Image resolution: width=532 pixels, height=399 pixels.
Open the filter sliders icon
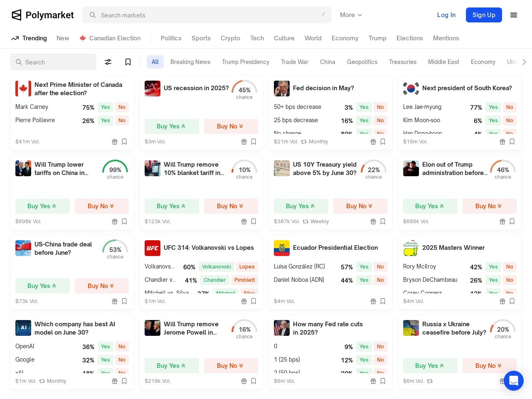[x=108, y=62]
